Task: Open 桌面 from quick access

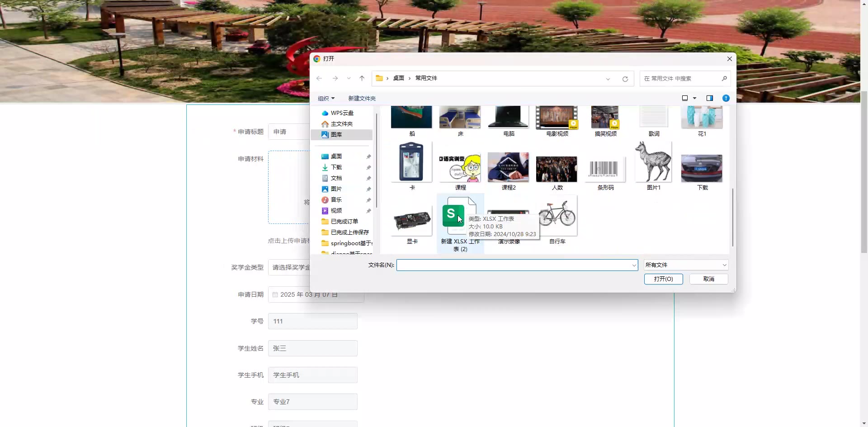Action: point(336,157)
